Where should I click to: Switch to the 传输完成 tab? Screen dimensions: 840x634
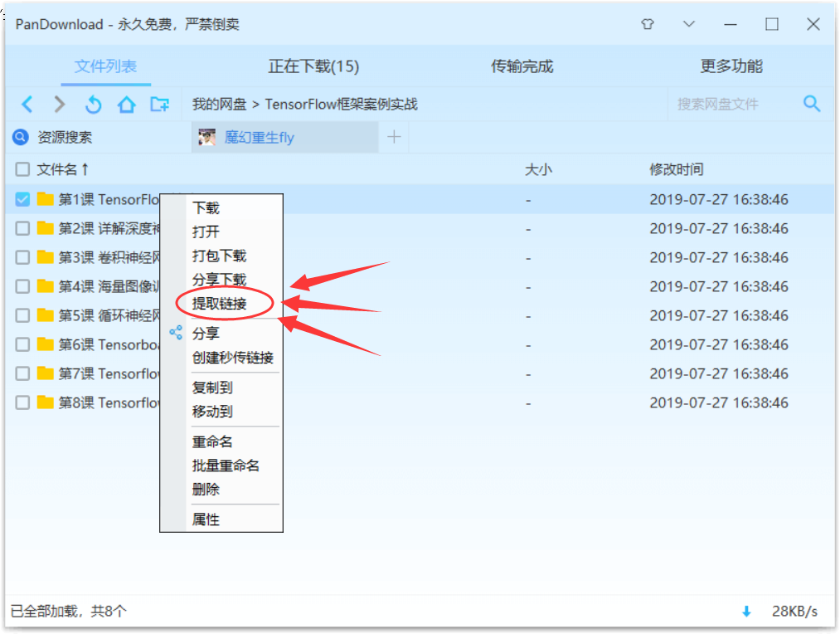[522, 66]
